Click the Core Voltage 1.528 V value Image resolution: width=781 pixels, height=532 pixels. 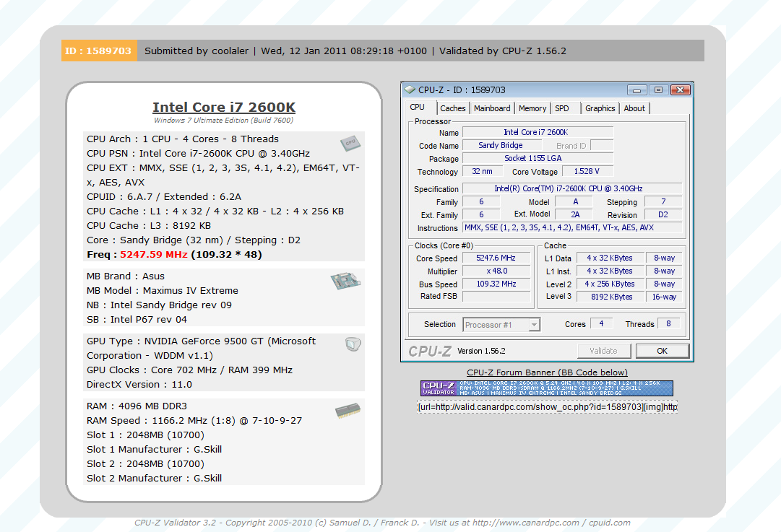pos(587,172)
